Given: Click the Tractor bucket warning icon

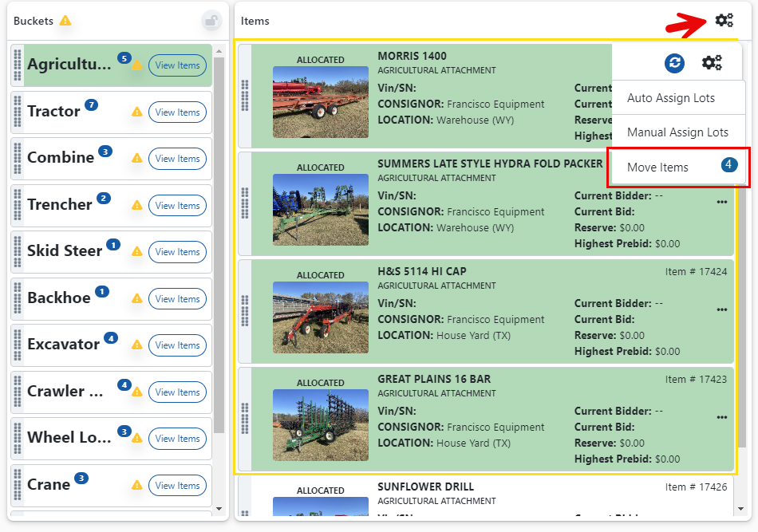Looking at the screenshot, I should click(x=136, y=112).
